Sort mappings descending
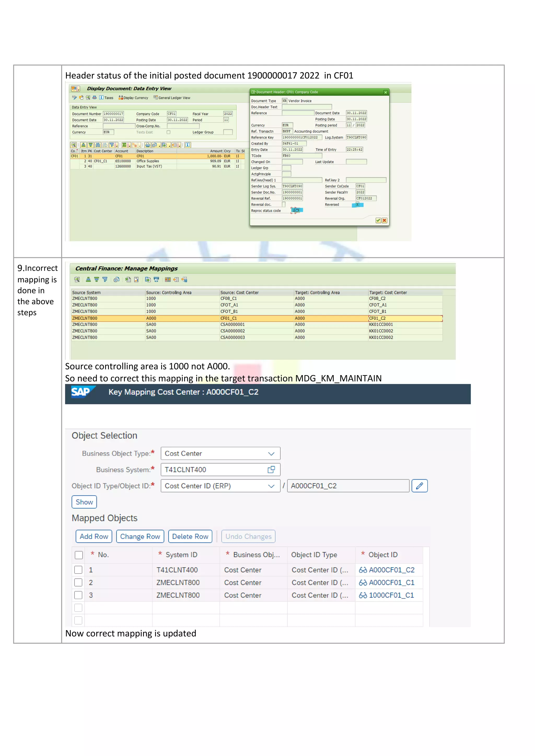The image size is (535, 756). 97,280
